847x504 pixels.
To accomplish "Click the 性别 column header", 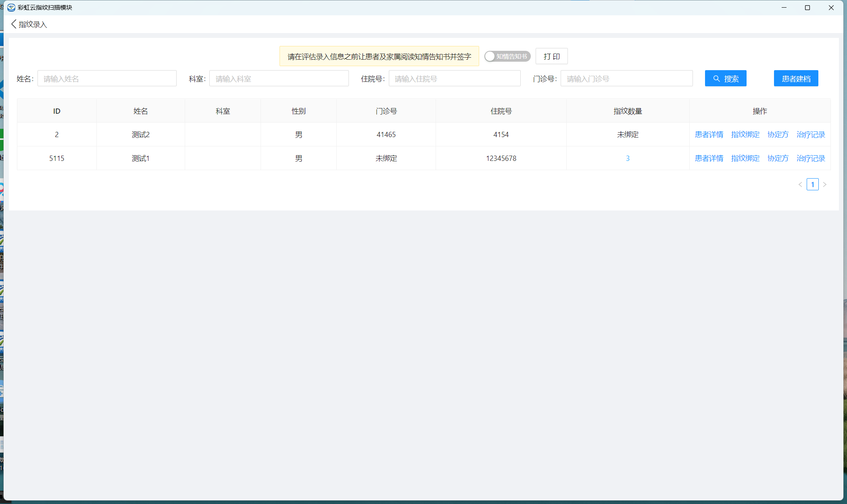I will 298,111.
